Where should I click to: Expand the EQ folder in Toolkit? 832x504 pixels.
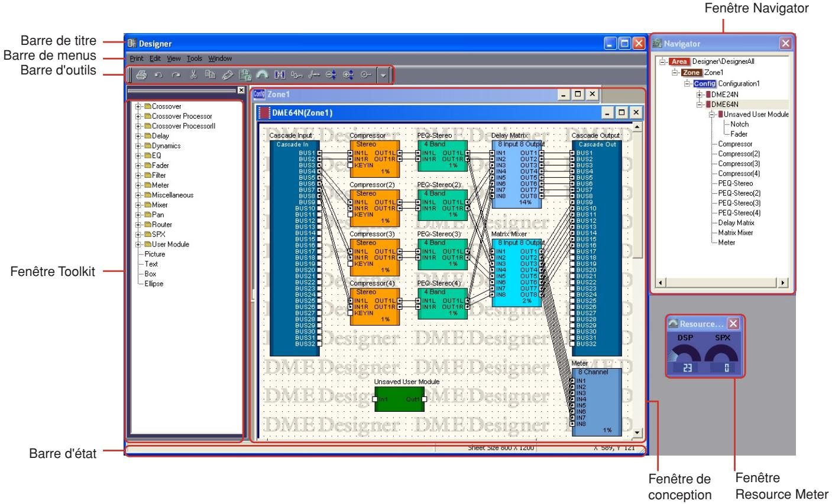point(138,156)
